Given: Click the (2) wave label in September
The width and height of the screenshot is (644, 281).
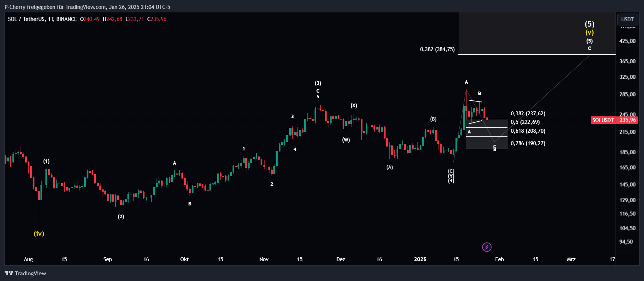Looking at the screenshot, I should pos(121,216).
